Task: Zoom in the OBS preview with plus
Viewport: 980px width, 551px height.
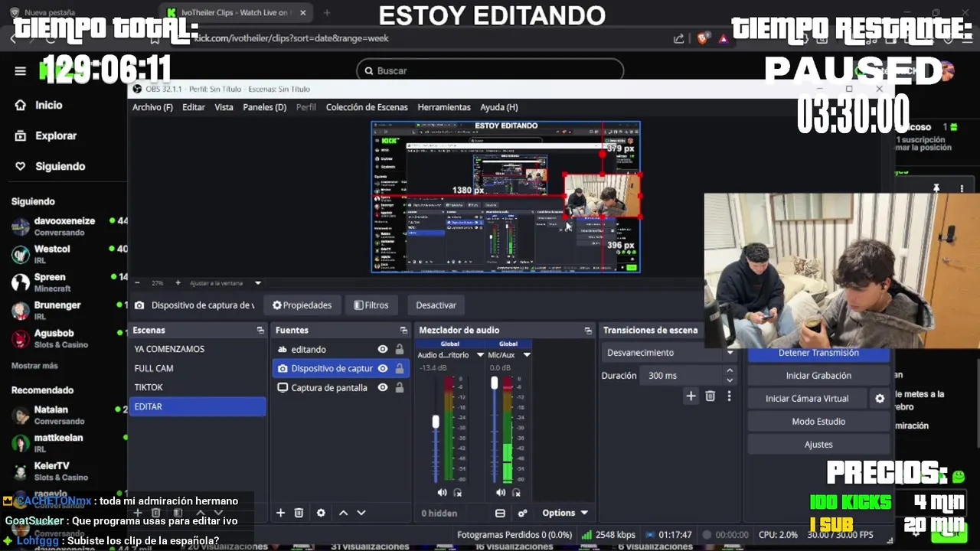Action: click(178, 282)
